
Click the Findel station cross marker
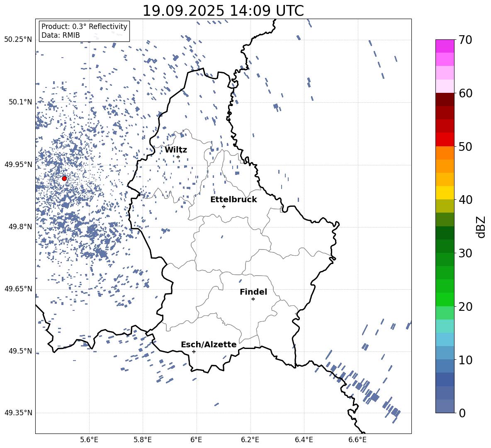point(253,299)
